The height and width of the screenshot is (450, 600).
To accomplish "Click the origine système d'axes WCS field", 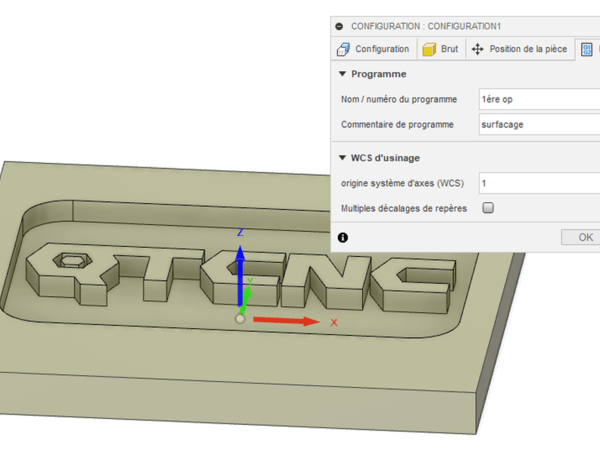I will pyautogui.click(x=537, y=183).
